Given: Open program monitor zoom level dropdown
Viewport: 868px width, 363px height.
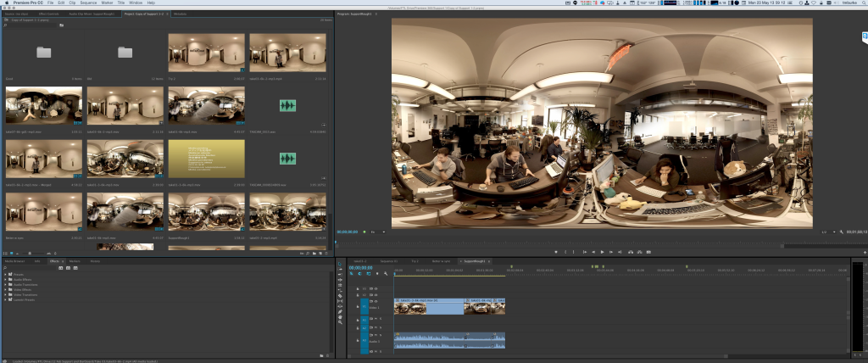Looking at the screenshot, I should (377, 232).
